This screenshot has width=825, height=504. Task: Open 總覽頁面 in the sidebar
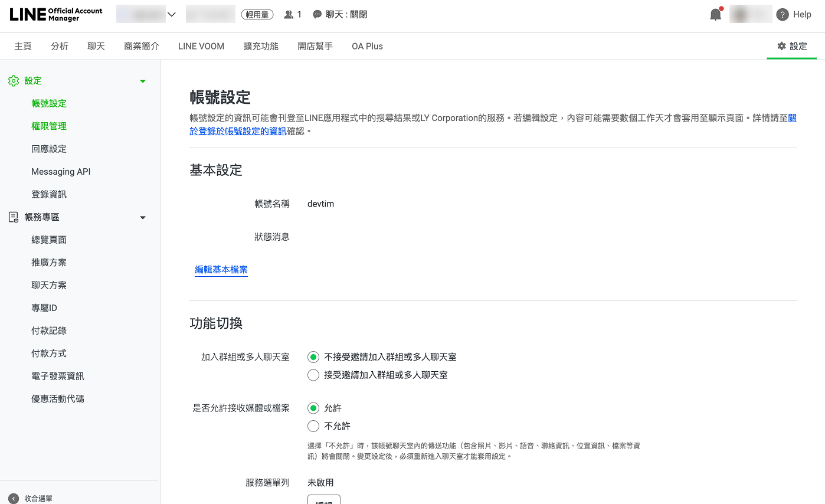pyautogui.click(x=49, y=240)
